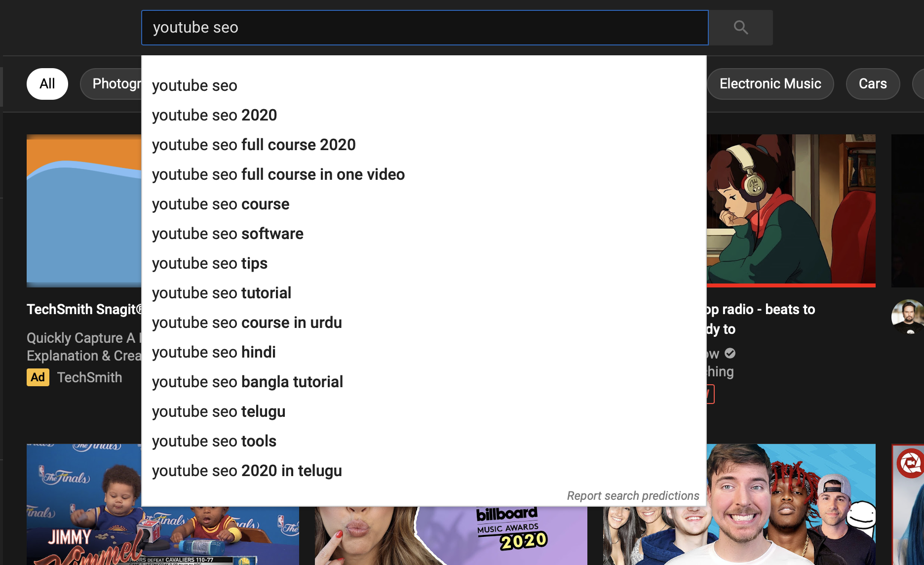The height and width of the screenshot is (565, 924).
Task: Open the 'radio - beats to' video title
Action: click(x=761, y=319)
